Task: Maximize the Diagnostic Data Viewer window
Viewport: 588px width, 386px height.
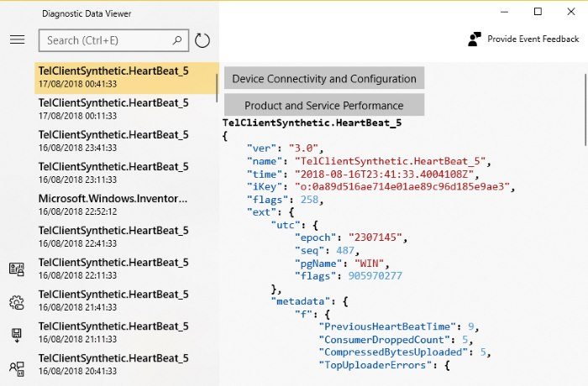Action: [538, 12]
